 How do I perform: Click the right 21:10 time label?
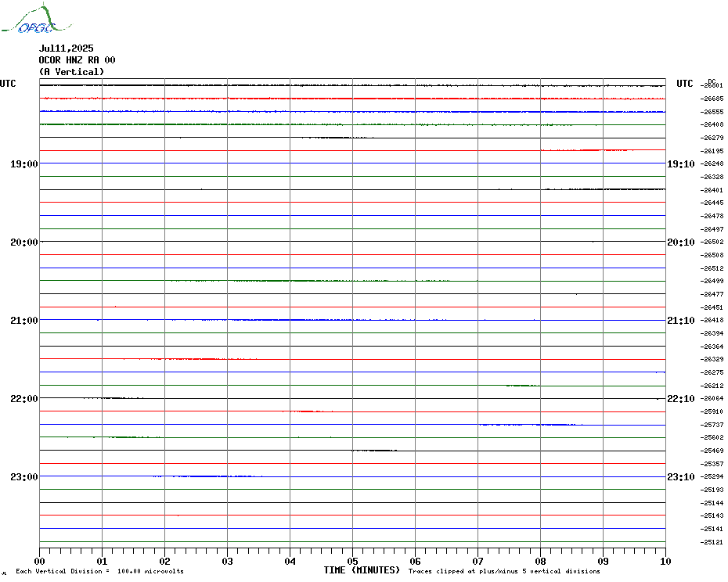(x=681, y=320)
